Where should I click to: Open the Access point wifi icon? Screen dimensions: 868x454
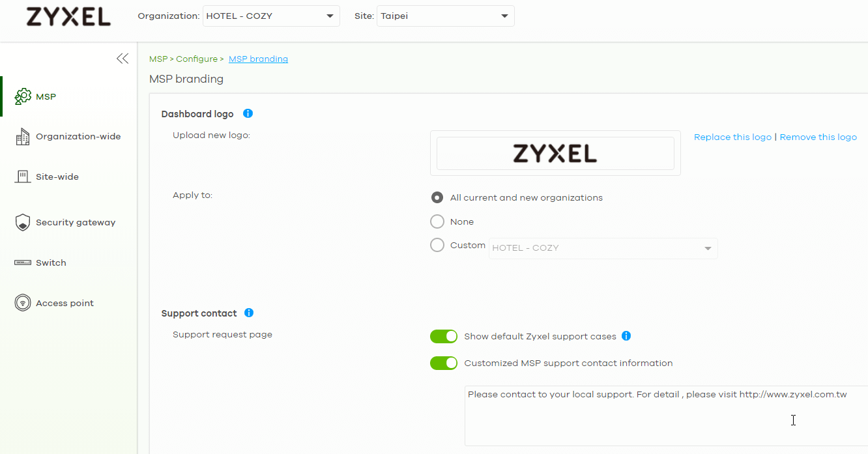pos(23,303)
